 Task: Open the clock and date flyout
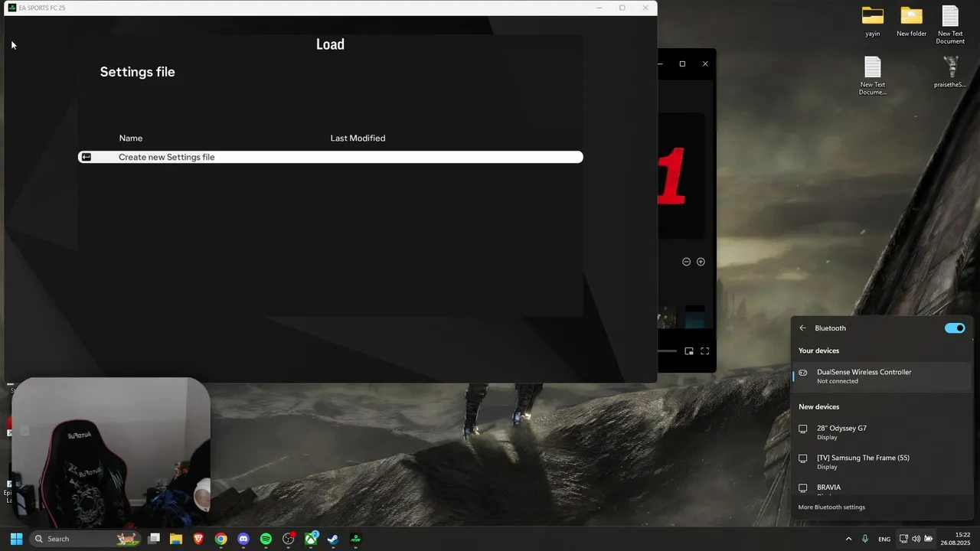[x=956, y=539]
